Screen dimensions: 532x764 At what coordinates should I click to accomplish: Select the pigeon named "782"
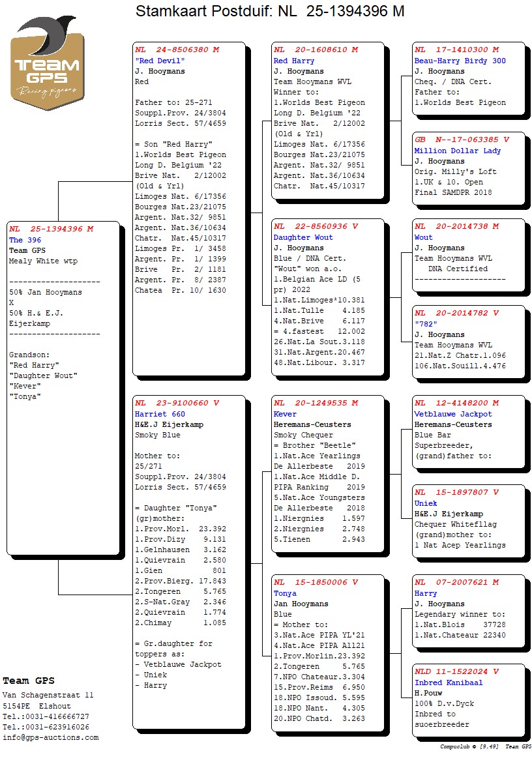tap(426, 324)
